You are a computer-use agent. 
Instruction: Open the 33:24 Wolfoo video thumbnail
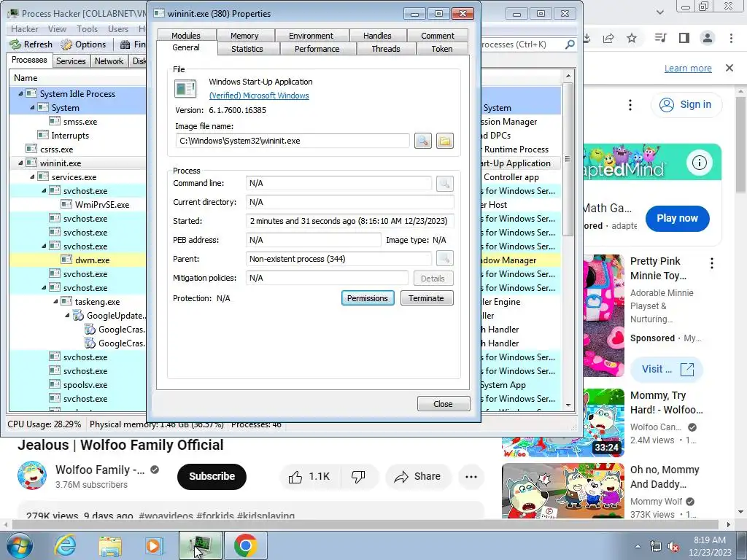tap(563, 423)
